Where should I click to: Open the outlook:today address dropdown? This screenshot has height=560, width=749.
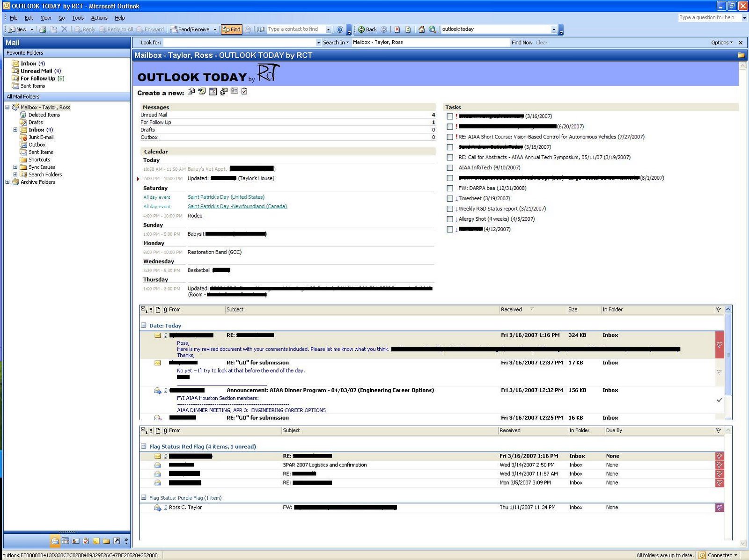(x=554, y=29)
